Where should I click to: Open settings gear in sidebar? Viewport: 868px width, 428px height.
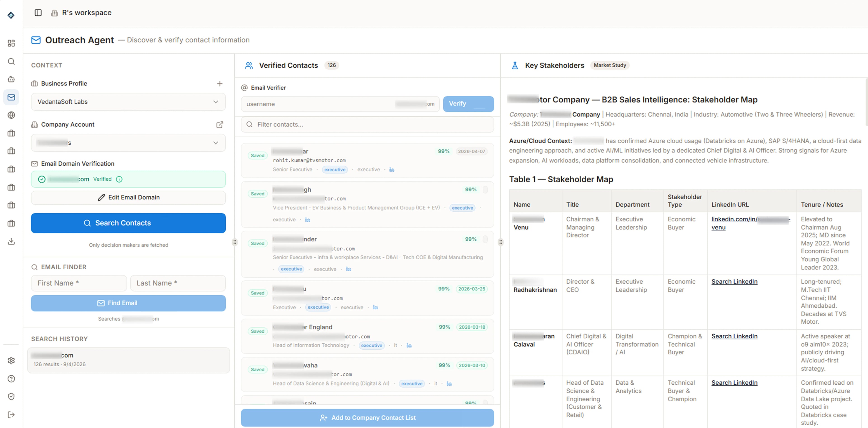click(11, 361)
